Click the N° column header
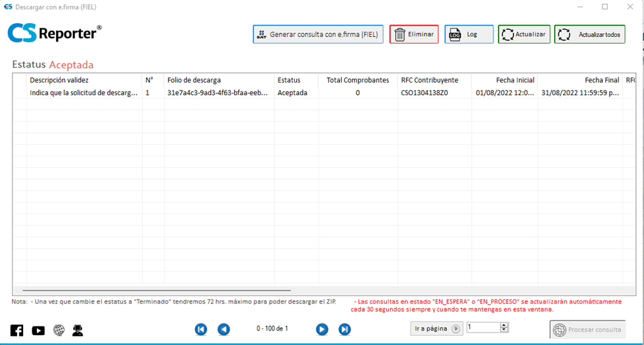This screenshot has width=644, height=345. point(153,80)
